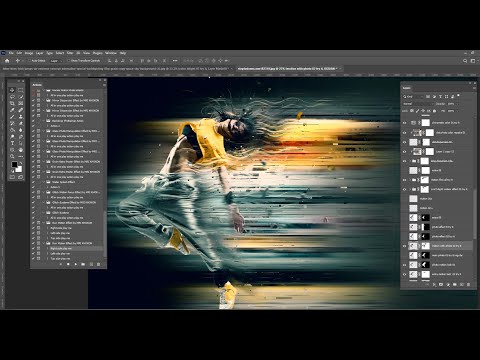The height and width of the screenshot is (360, 480).
Task: Select the Crop tool
Action: 12,103
